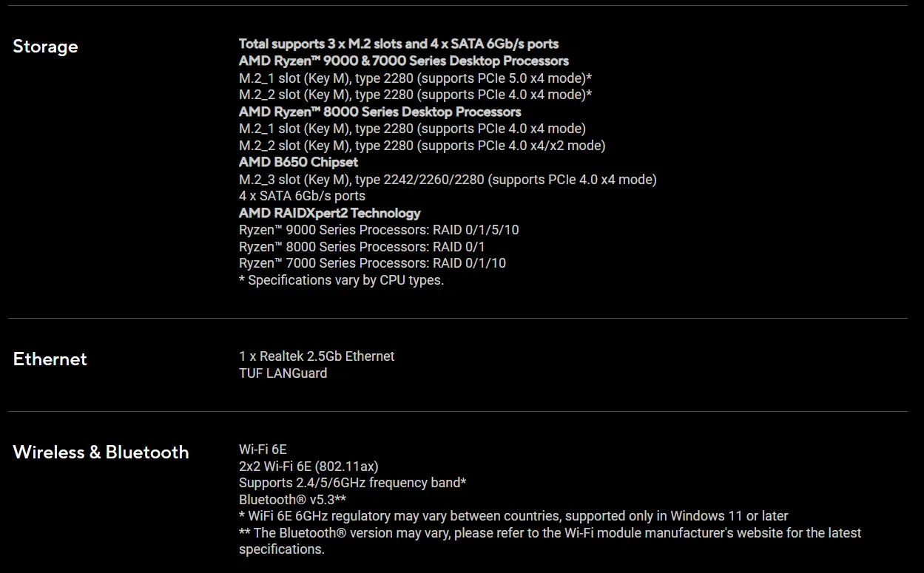The image size is (924, 573).
Task: Click the specifications vary by CPU note
Action: point(341,280)
